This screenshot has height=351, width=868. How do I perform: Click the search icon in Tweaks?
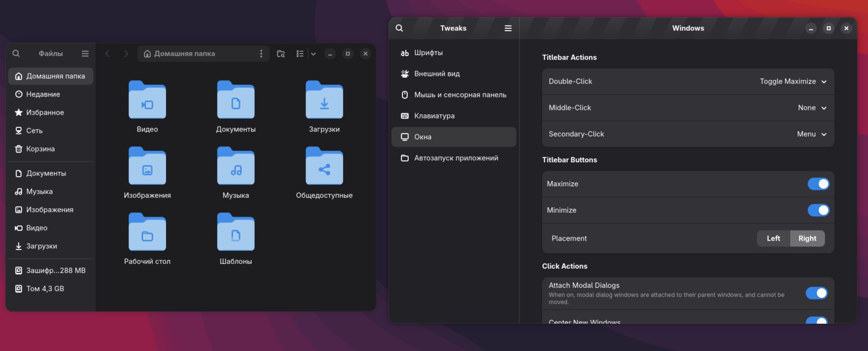point(399,28)
